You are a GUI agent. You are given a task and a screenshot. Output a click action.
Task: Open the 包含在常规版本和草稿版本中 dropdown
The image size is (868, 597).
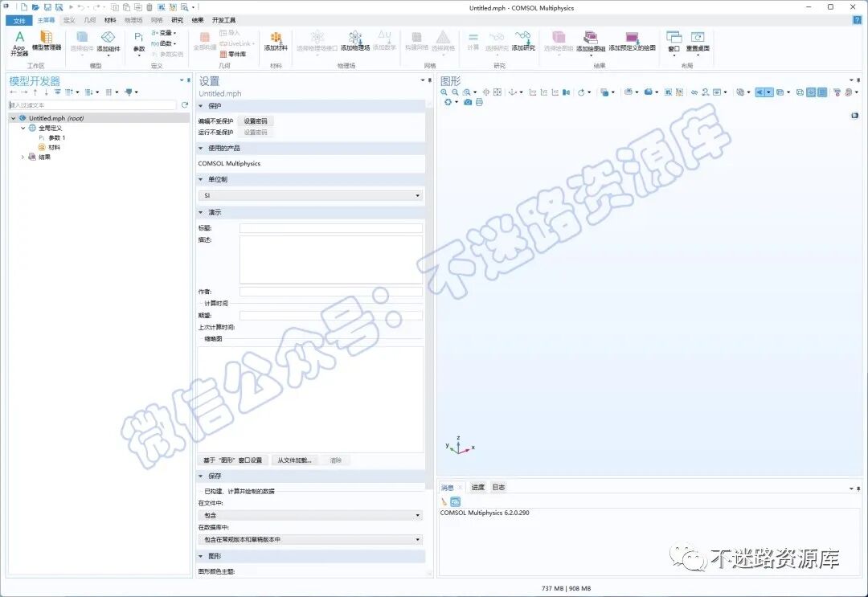tap(310, 539)
